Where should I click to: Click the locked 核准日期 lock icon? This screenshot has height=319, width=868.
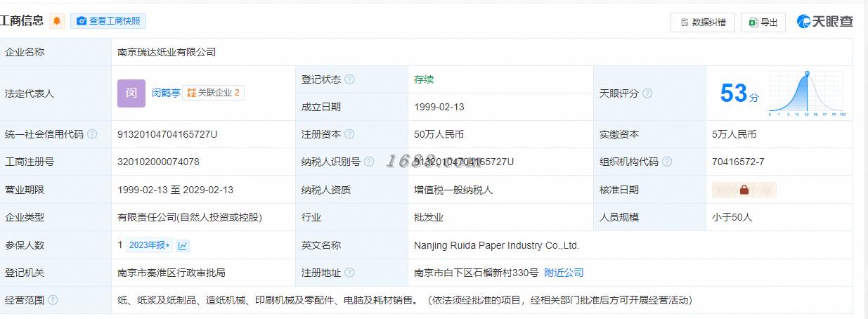(744, 190)
